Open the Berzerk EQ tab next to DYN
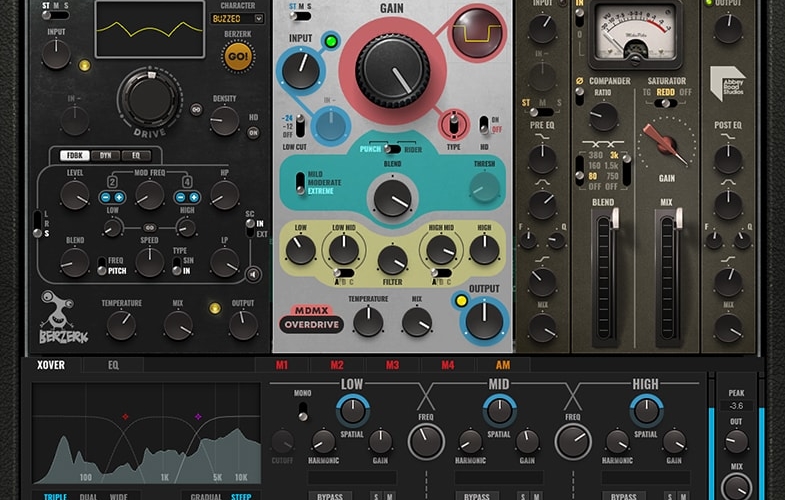 pyautogui.click(x=136, y=155)
